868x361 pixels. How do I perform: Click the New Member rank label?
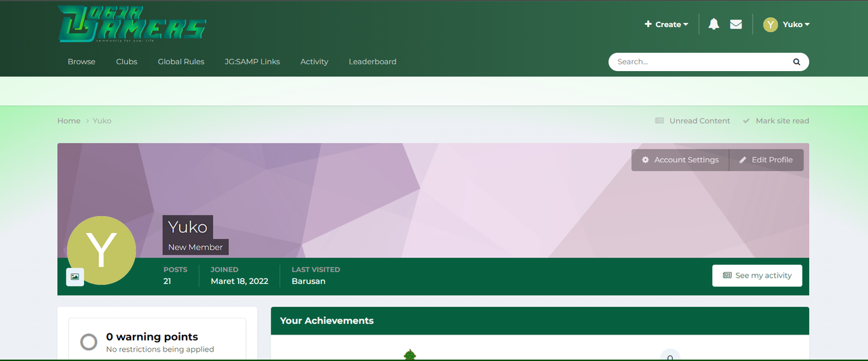tap(196, 247)
